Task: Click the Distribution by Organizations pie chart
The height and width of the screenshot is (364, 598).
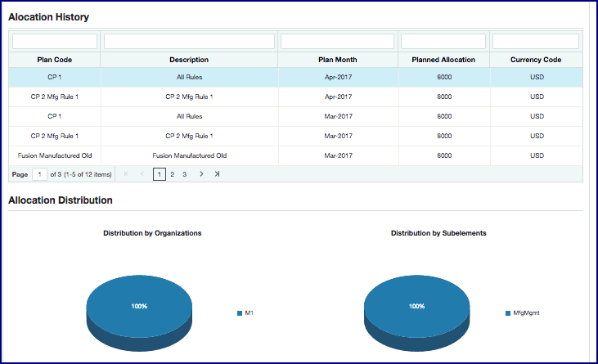Action: click(139, 312)
